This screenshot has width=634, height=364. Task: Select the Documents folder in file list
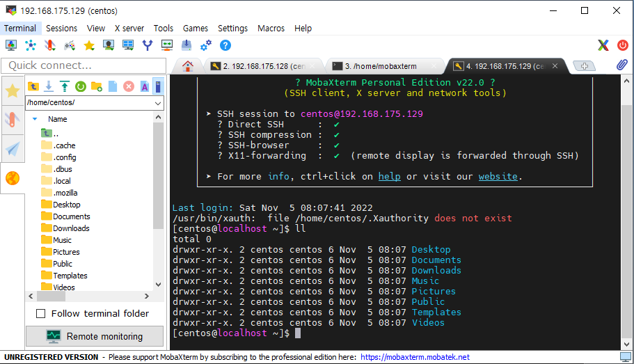pyautogui.click(x=66, y=216)
